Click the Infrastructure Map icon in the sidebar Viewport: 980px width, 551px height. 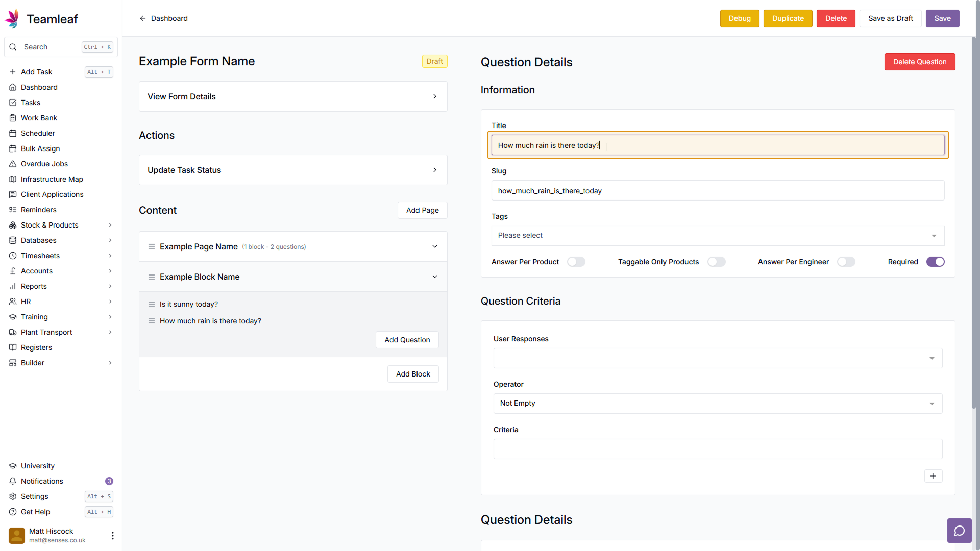13,179
